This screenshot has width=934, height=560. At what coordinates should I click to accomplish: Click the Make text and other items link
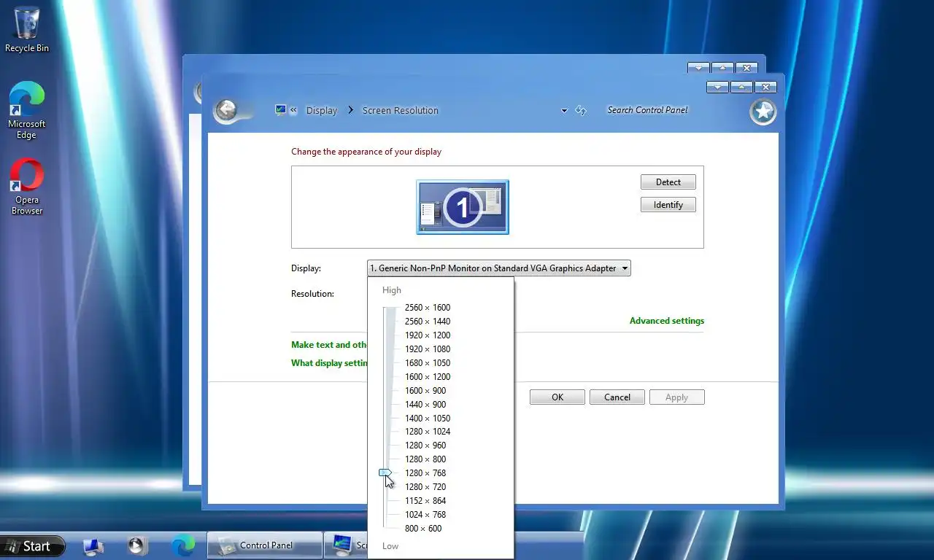point(329,345)
